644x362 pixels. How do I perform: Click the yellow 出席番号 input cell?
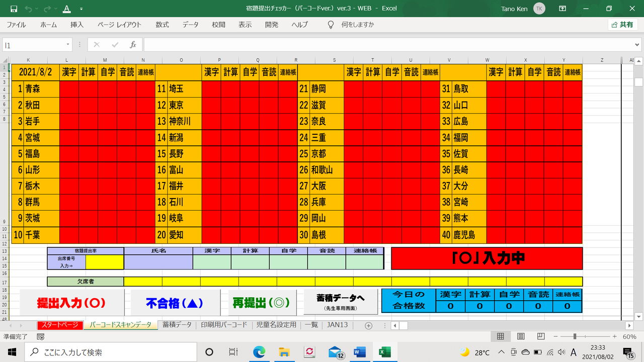(105, 262)
